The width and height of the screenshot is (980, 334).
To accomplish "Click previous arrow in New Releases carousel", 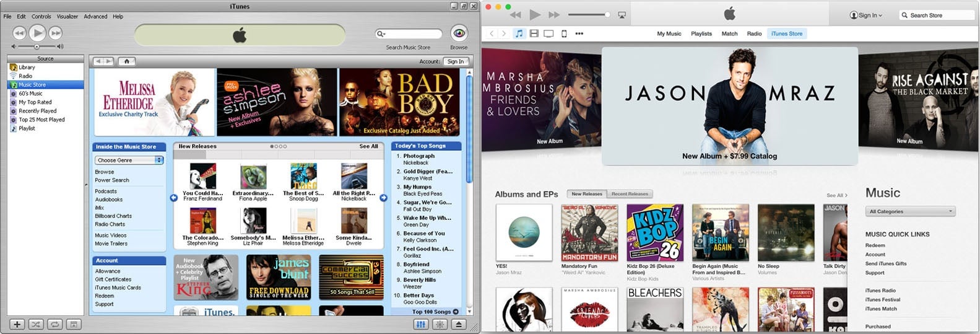I will click(x=173, y=198).
